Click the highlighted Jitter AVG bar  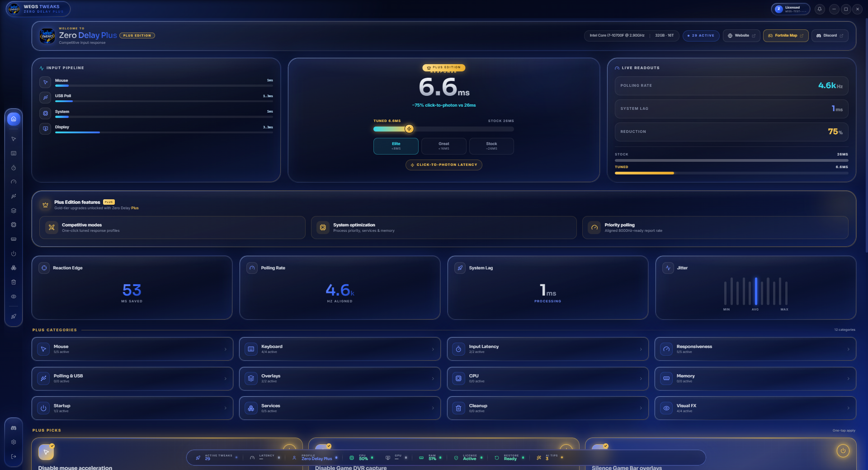pyautogui.click(x=756, y=291)
